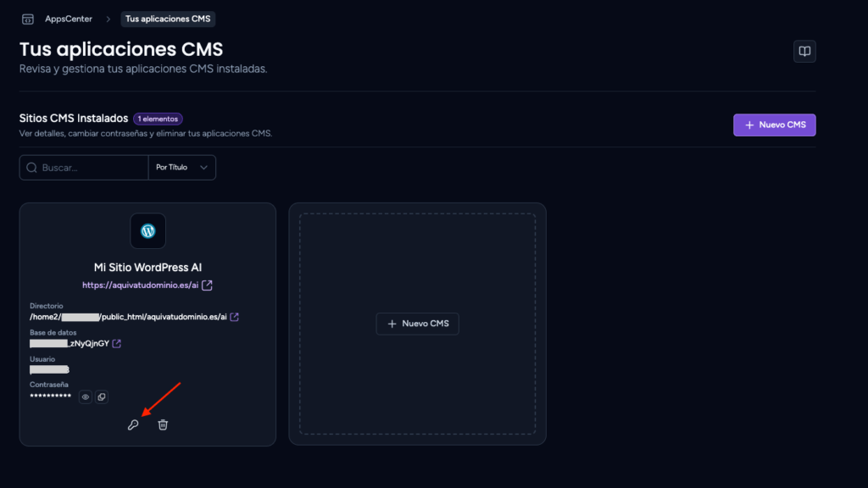Open the database external link icon
Image resolution: width=868 pixels, height=488 pixels.
click(116, 344)
